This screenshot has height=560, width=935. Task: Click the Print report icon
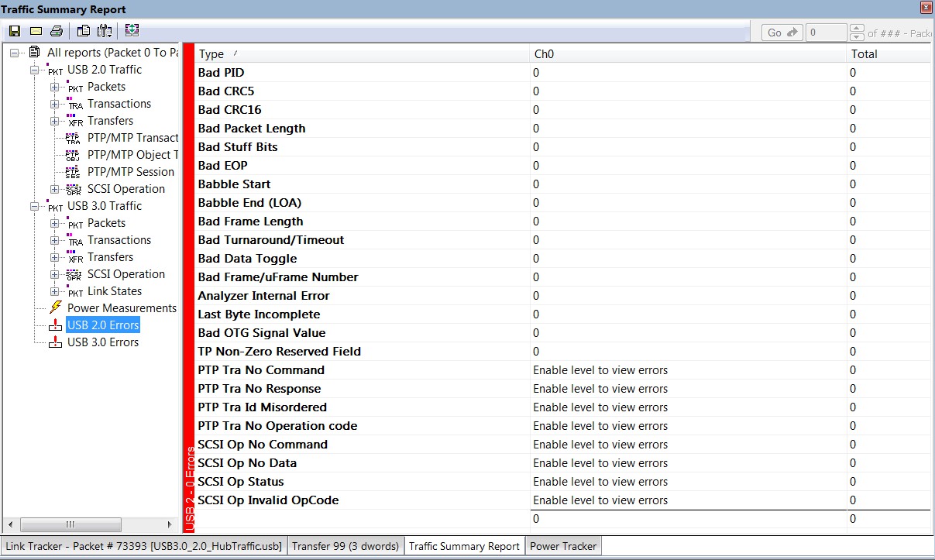click(56, 31)
